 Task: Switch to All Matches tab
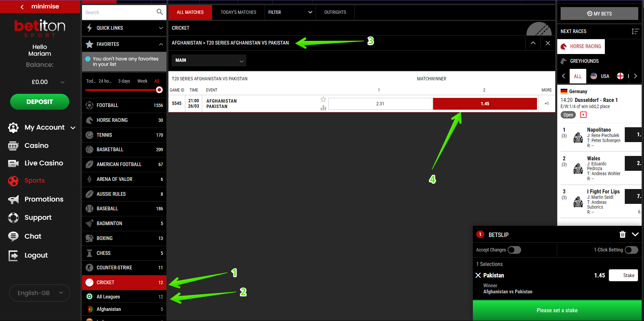pos(190,12)
